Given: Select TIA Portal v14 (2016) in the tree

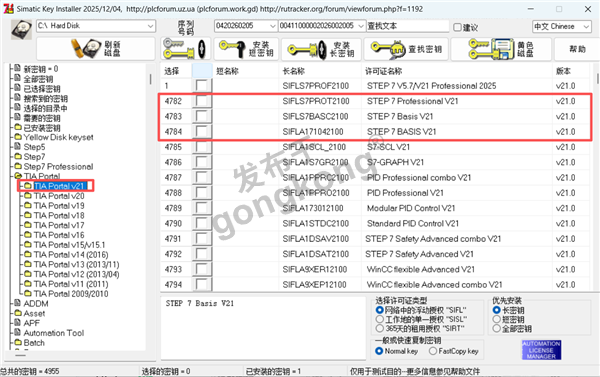Looking at the screenshot, I should click(71, 255).
